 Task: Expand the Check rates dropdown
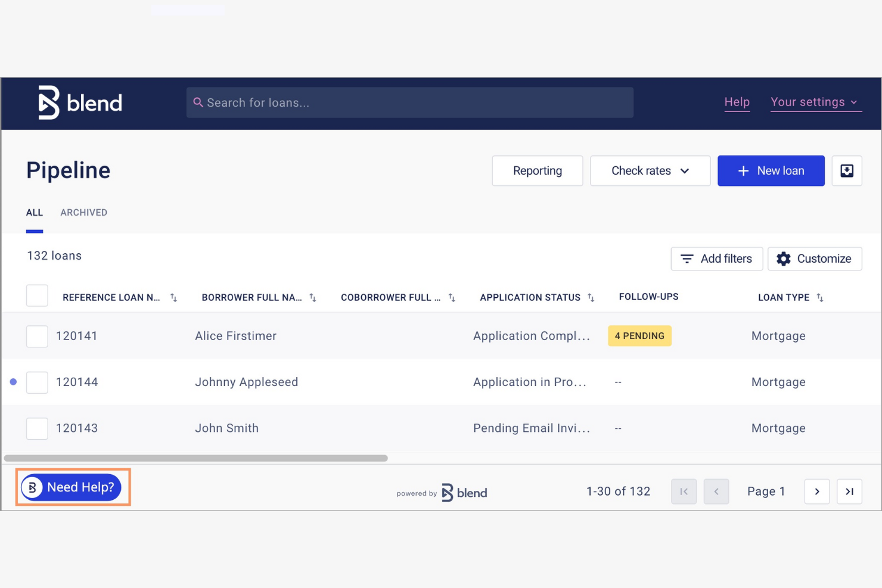(650, 170)
